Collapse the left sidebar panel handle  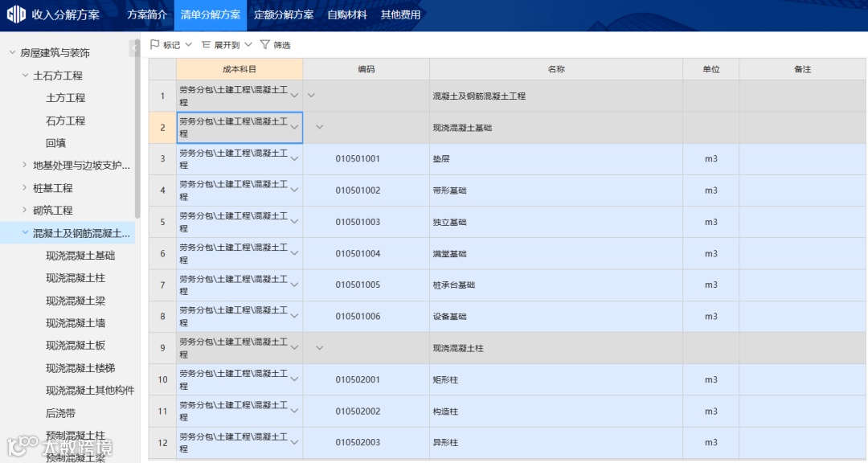tap(134, 48)
